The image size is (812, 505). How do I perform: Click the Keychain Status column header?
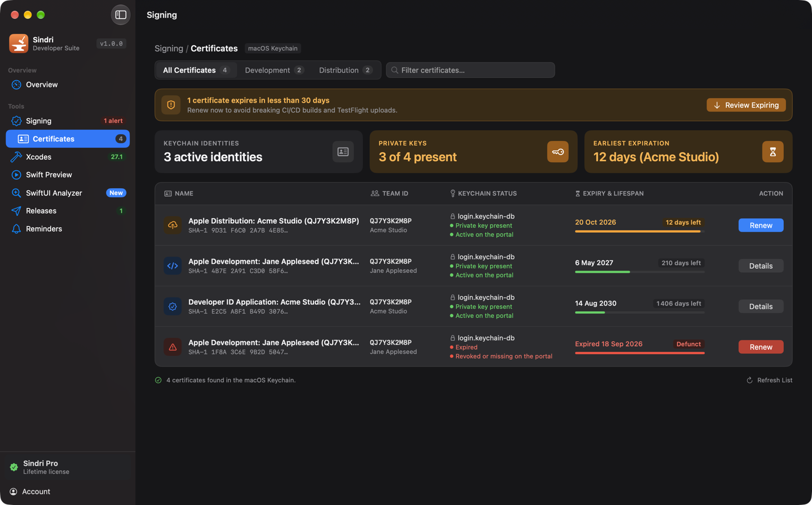(x=483, y=193)
